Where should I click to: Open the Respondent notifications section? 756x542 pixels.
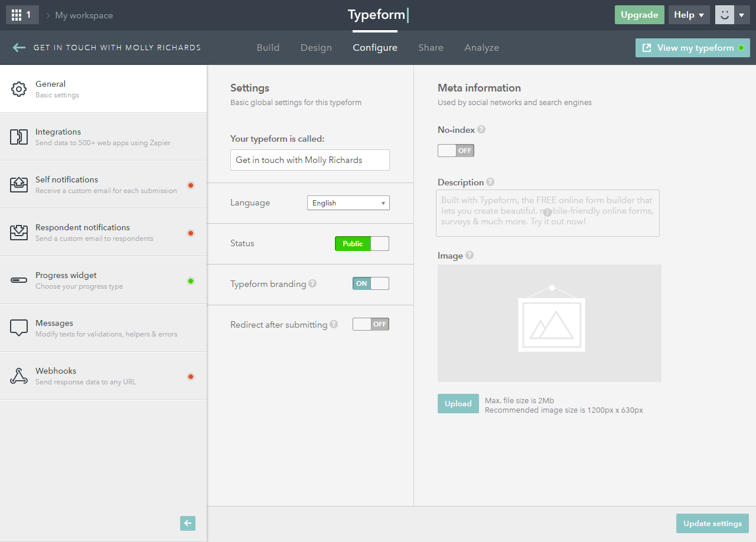click(103, 233)
